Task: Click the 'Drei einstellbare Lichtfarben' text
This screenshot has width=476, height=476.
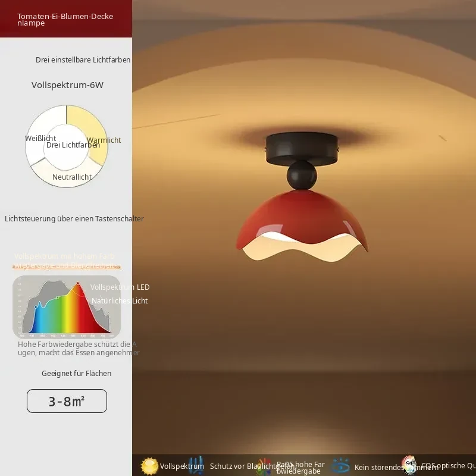Action: point(83,60)
